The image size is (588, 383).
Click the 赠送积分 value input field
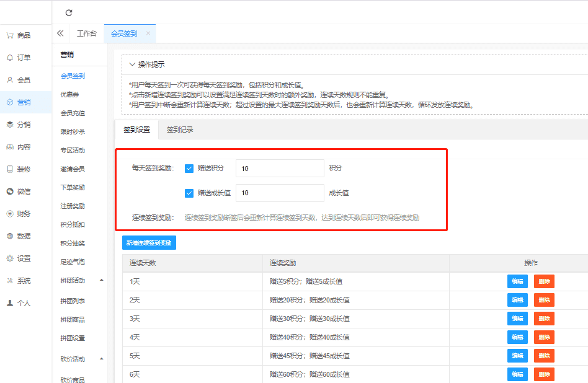click(x=280, y=168)
